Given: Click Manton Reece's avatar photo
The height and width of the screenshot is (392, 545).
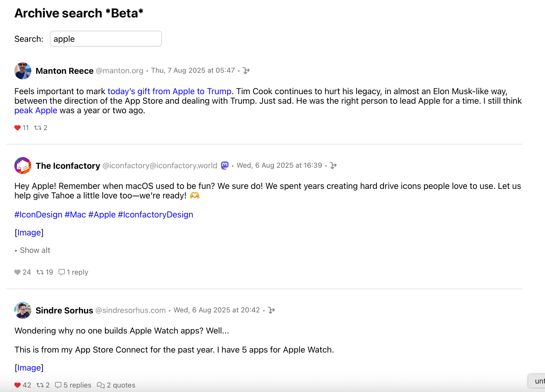Looking at the screenshot, I should [x=23, y=71].
